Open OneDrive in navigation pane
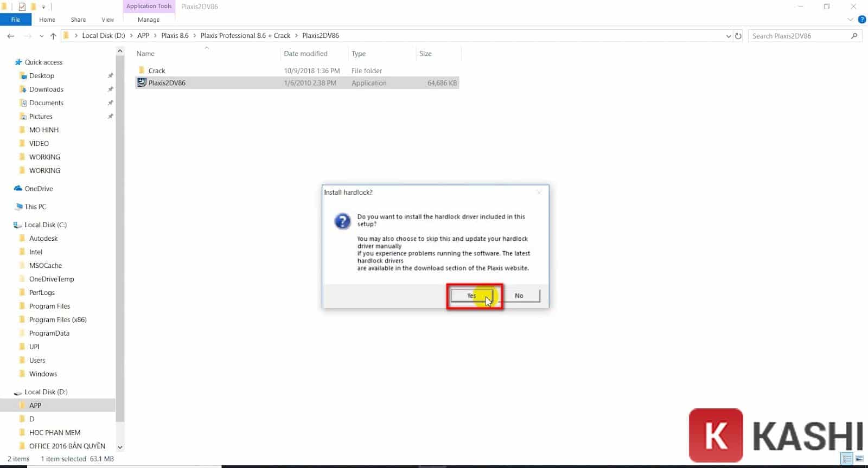The width and height of the screenshot is (868, 468). pos(39,189)
